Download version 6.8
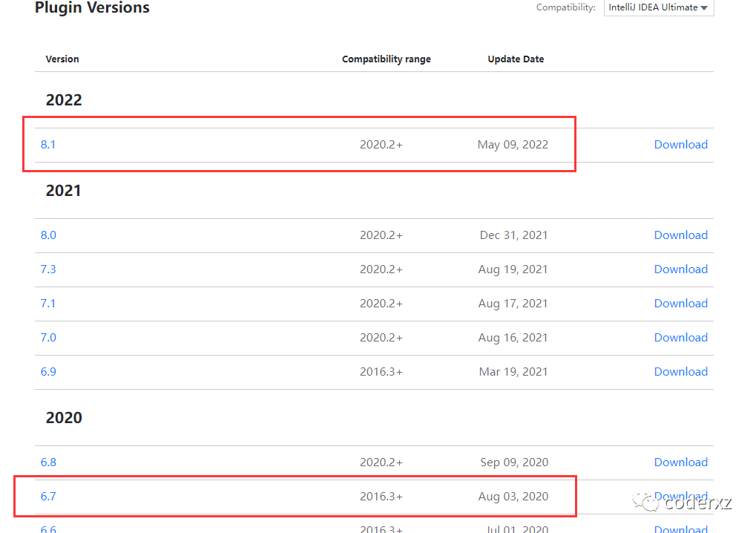This screenshot has height=533, width=756. tap(681, 462)
